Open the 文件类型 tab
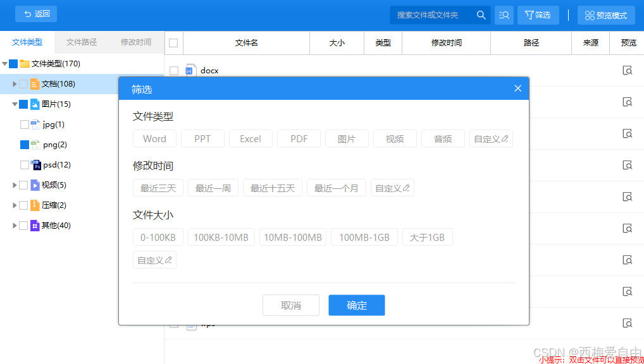 coord(27,42)
